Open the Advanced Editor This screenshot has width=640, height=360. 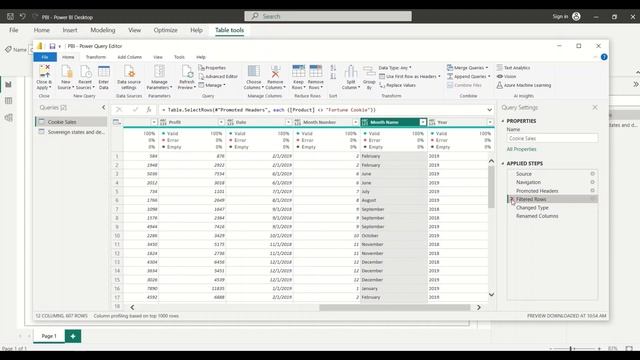[x=218, y=76]
